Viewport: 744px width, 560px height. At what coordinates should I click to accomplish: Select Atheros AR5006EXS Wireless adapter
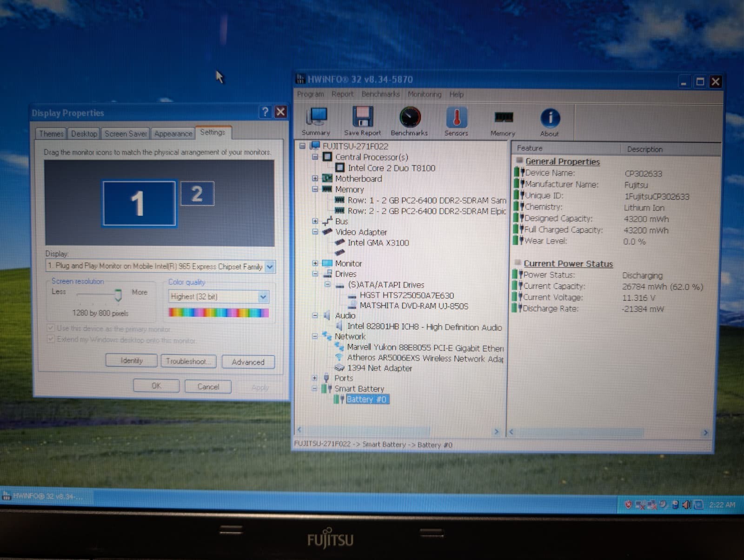tap(425, 358)
